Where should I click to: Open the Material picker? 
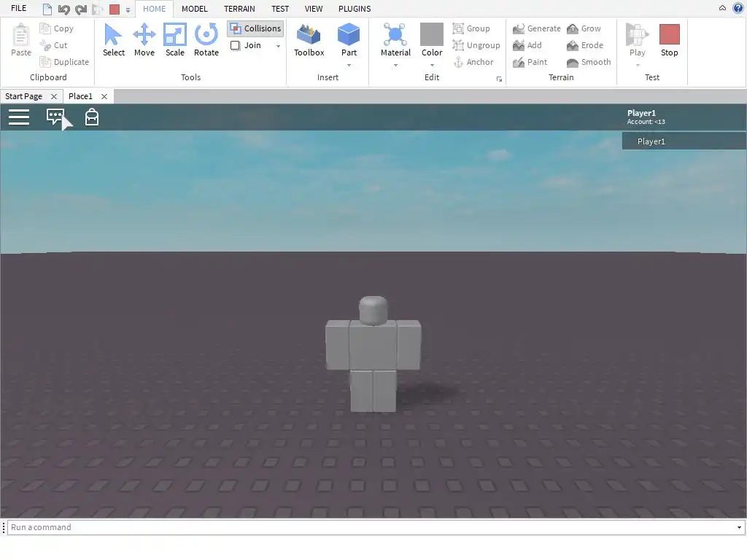click(395, 39)
